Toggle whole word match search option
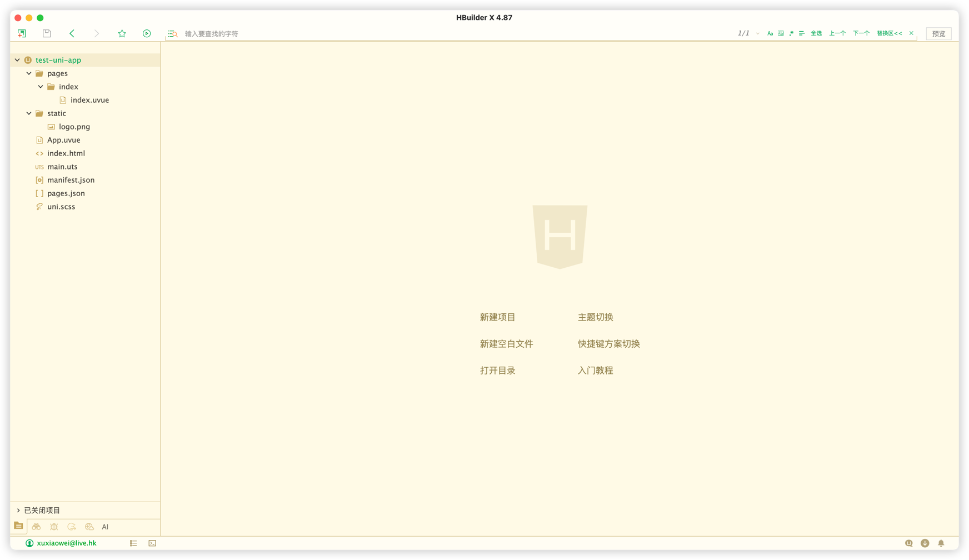This screenshot has width=969, height=560. coord(781,33)
